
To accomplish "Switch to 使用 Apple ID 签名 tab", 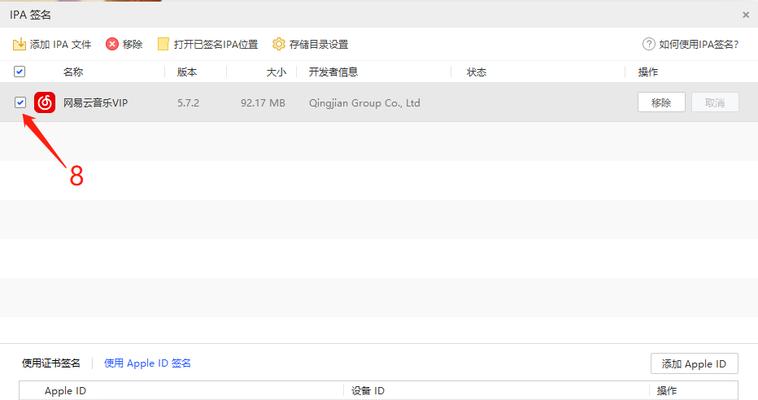I will 147,363.
